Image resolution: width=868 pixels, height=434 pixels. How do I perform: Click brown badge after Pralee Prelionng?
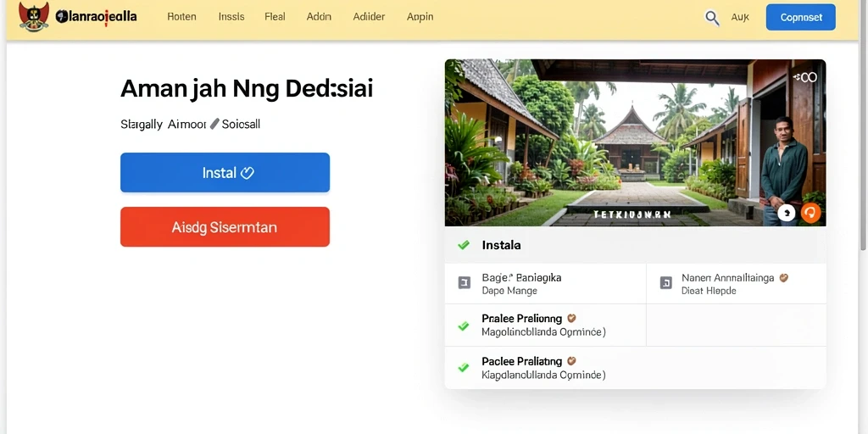pos(572,319)
